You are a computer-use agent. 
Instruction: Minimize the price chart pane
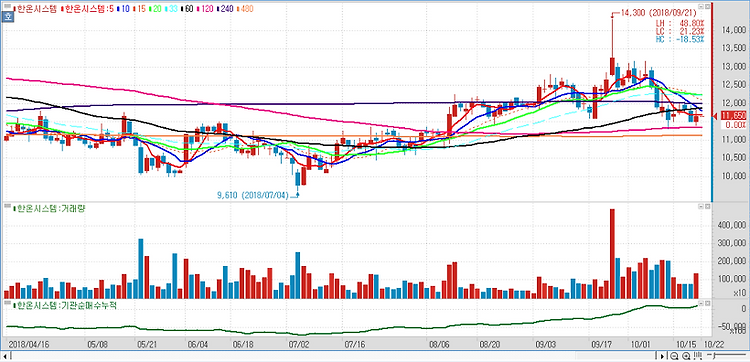click(x=701, y=7)
